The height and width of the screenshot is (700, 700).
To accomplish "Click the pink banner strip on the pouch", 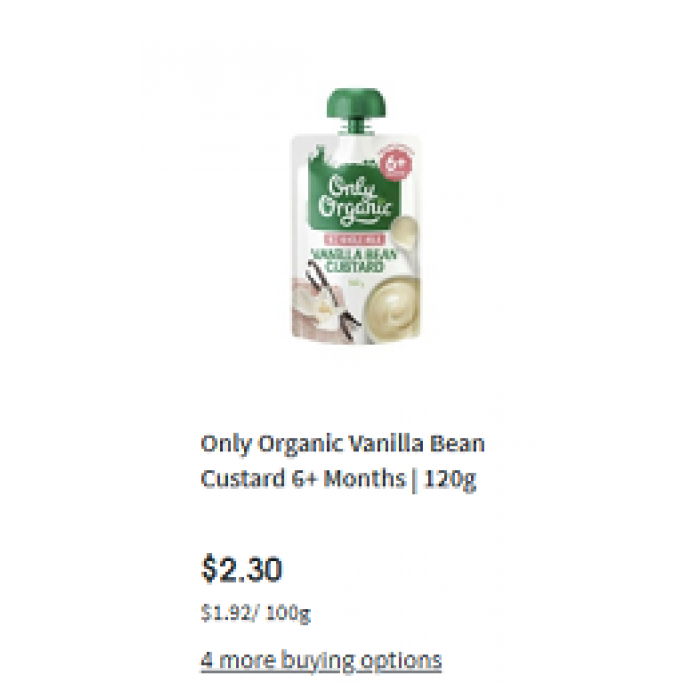I will click(355, 240).
